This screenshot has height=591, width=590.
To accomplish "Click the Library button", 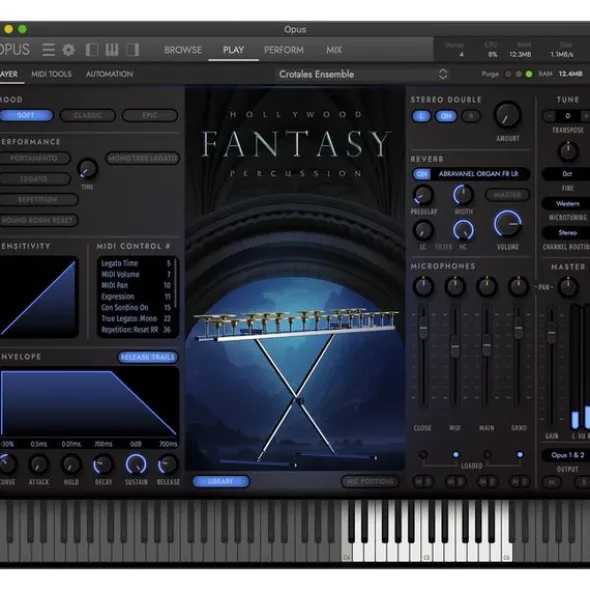I will point(221,481).
